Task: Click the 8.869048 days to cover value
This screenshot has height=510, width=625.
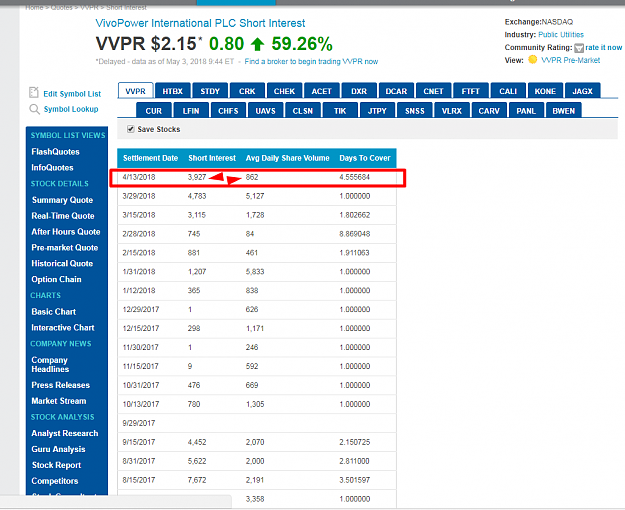Action: click(355, 234)
